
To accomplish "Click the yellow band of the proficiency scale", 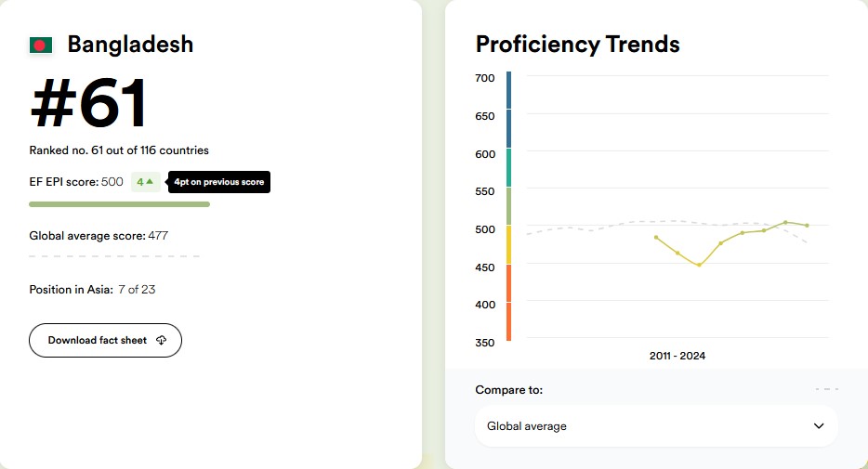I will (x=508, y=244).
